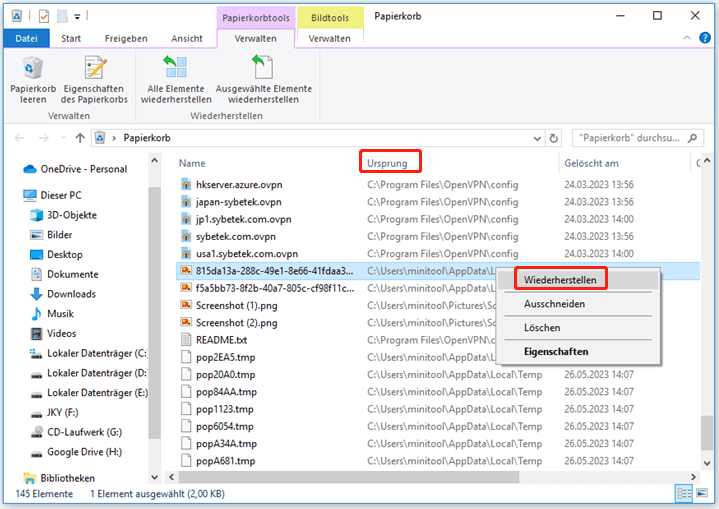Viewport: 719px width, 509px height.
Task: Click the forward navigation arrow
Action: click(x=44, y=138)
